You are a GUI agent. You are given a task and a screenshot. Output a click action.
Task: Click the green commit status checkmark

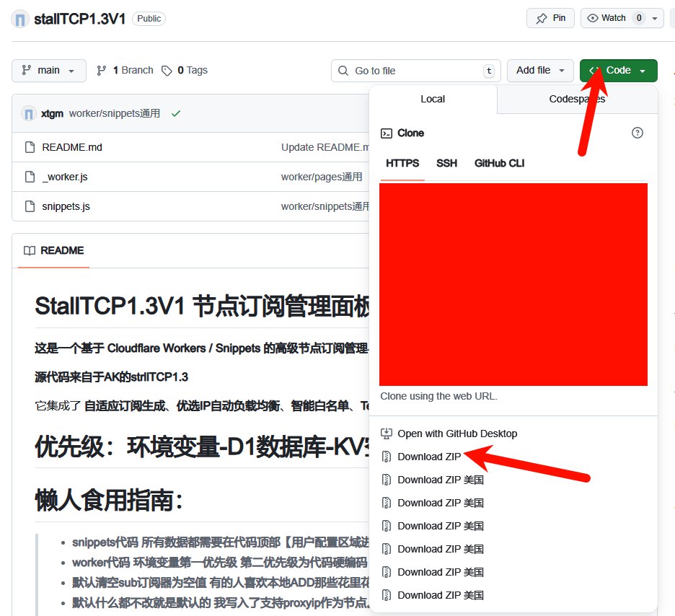176,113
